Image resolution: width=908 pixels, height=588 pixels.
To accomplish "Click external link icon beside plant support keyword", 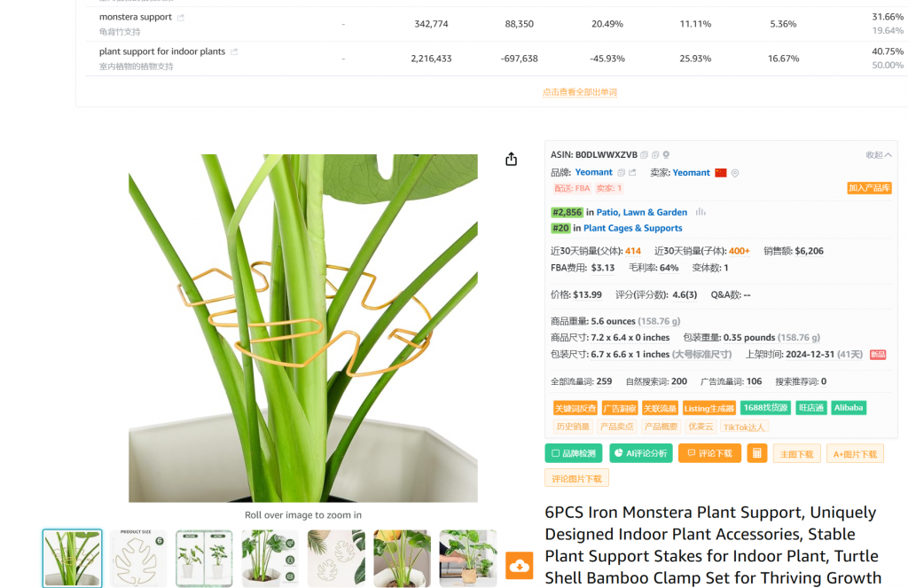I will pos(234,51).
